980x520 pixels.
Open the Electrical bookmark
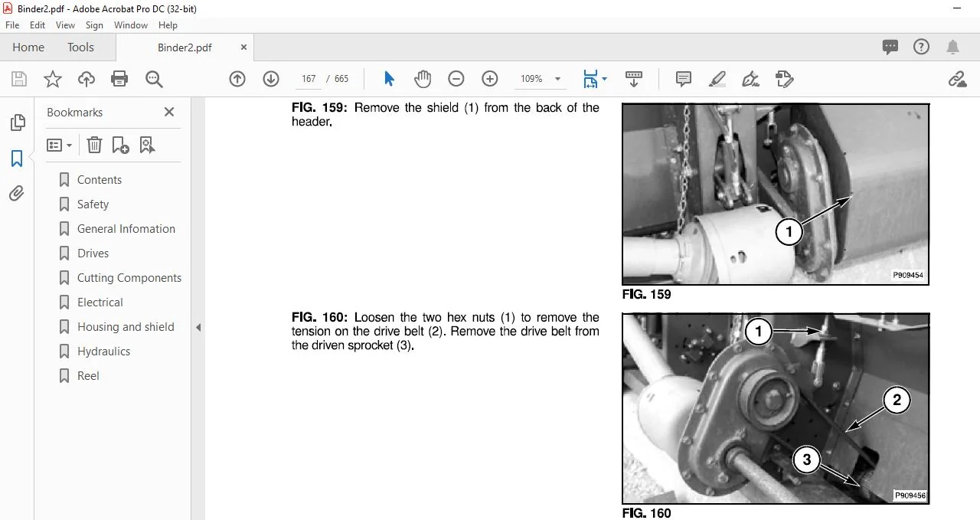tap(100, 303)
